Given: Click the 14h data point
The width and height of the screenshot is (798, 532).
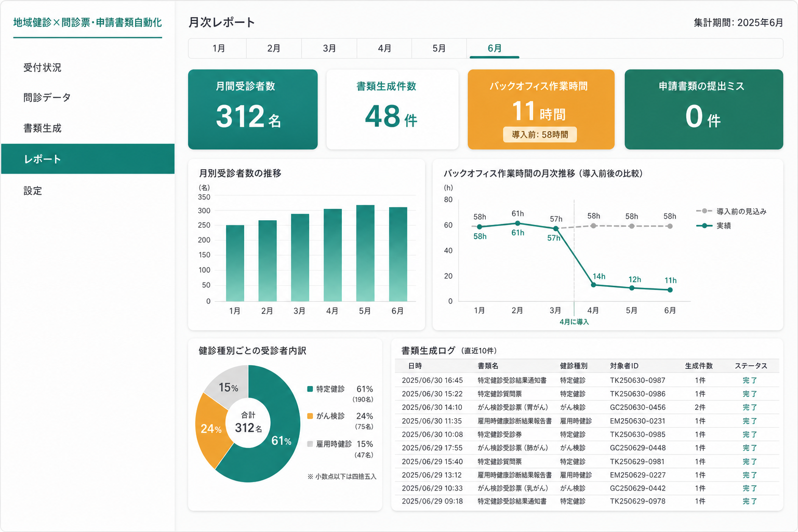Looking at the screenshot, I should click(x=593, y=285).
